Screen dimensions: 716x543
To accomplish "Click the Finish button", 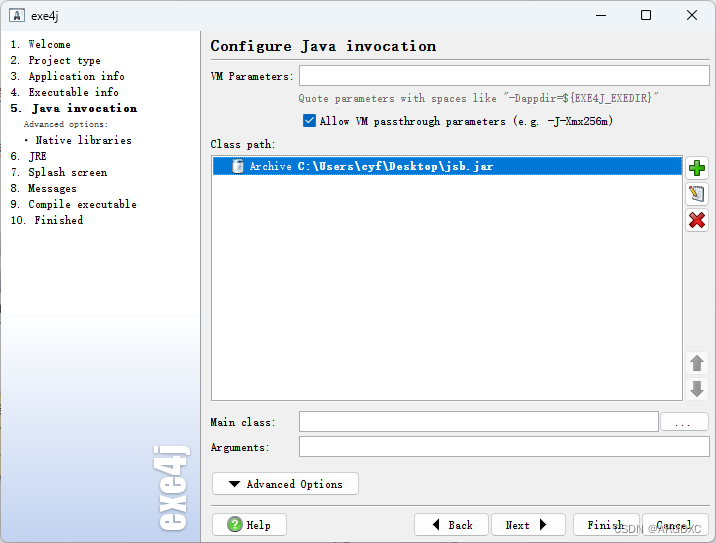I will [x=606, y=525].
